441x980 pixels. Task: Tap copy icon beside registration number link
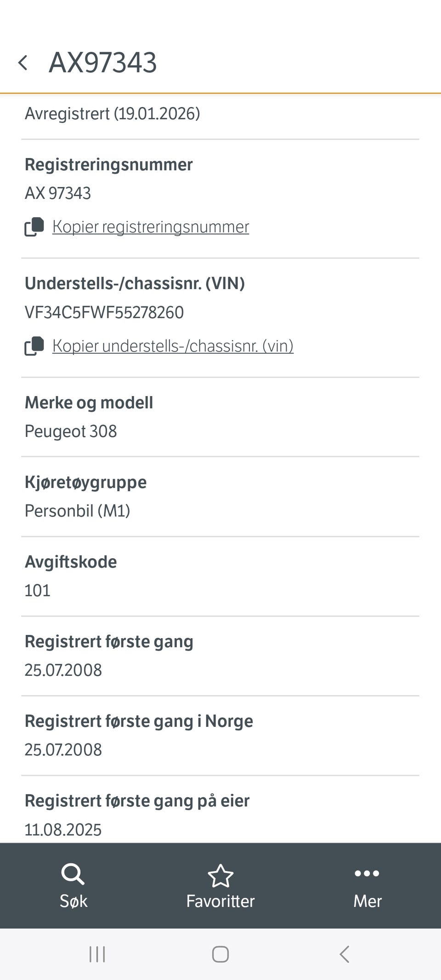tap(34, 227)
